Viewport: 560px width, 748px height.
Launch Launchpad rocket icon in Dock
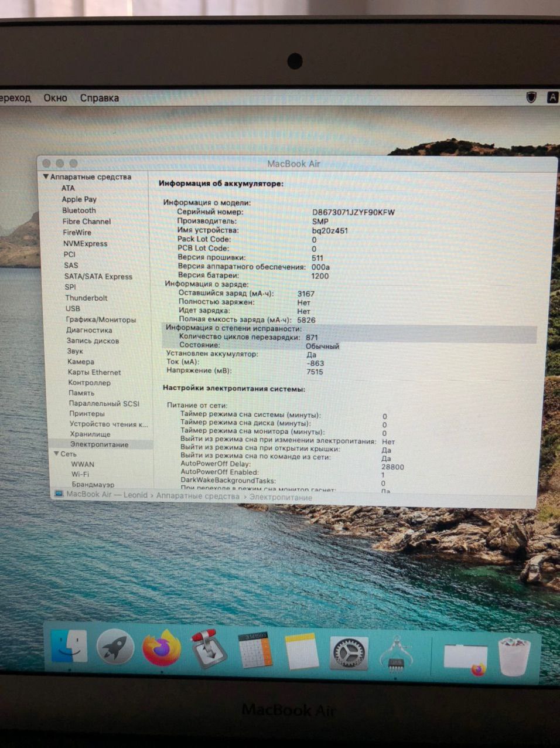click(x=115, y=648)
